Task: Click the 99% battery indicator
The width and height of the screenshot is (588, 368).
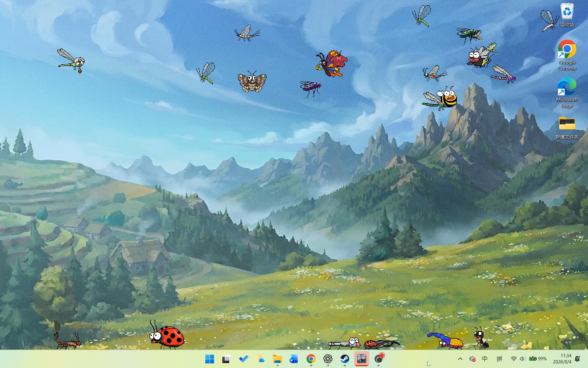Action: pos(538,359)
